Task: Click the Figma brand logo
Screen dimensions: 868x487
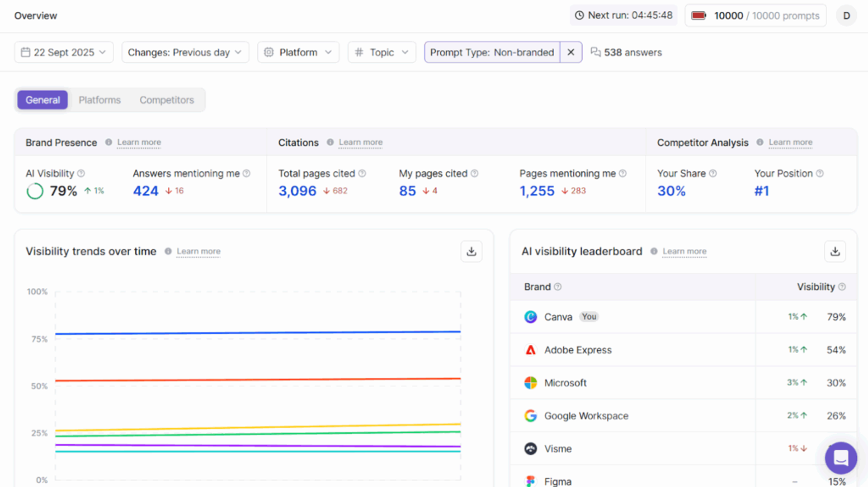Action: click(x=530, y=482)
